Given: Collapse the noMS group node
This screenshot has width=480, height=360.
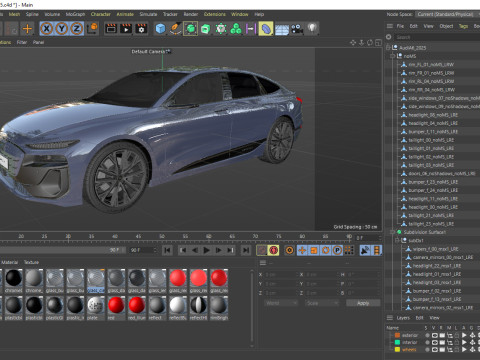Looking at the screenshot, I should tap(392, 56).
